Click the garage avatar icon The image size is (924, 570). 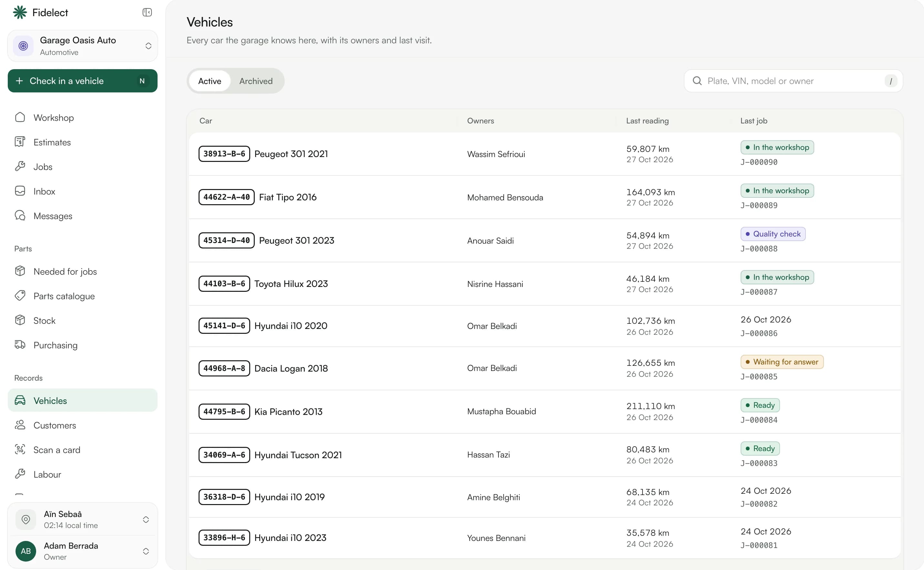23,46
